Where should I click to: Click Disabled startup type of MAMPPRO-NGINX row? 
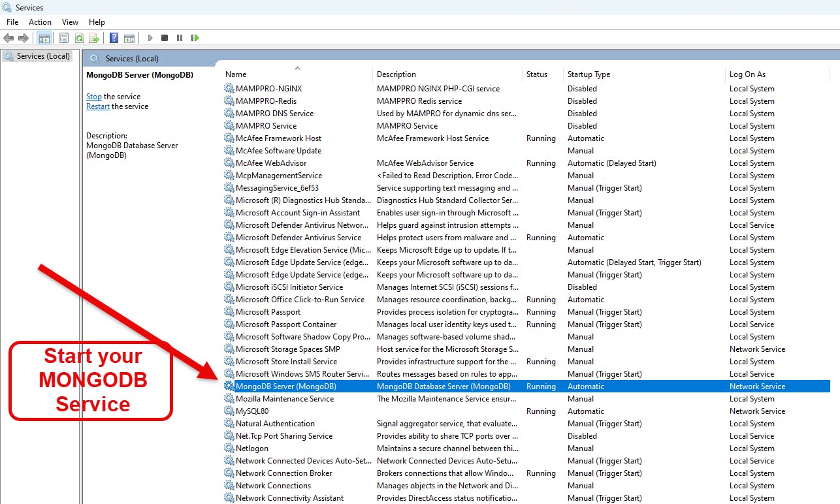(582, 89)
